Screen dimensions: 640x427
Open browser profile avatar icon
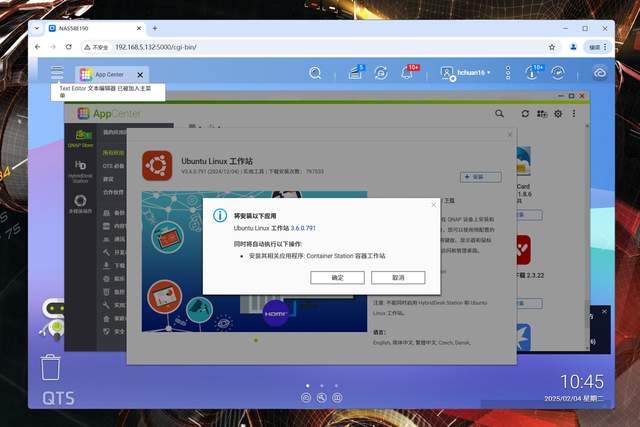click(x=573, y=47)
